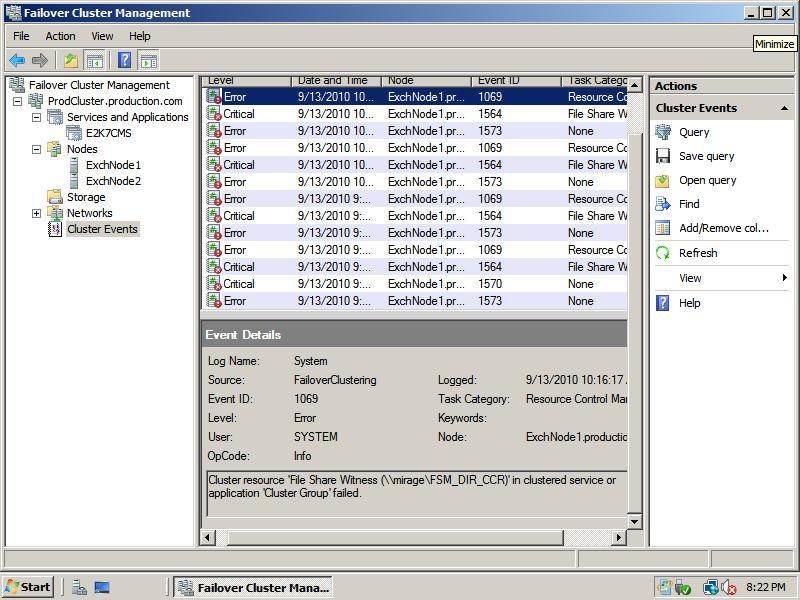Click the Add/Remove columns icon
This screenshot has width=800, height=600.
coord(663,228)
